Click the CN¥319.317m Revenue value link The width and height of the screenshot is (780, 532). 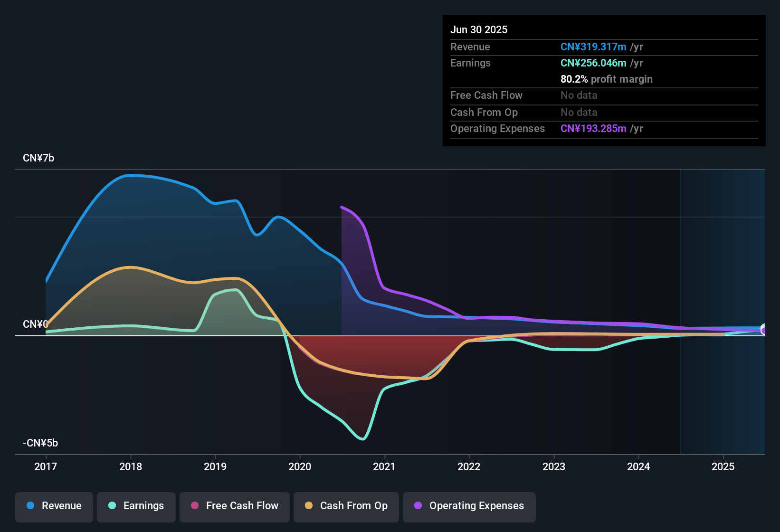coord(593,47)
